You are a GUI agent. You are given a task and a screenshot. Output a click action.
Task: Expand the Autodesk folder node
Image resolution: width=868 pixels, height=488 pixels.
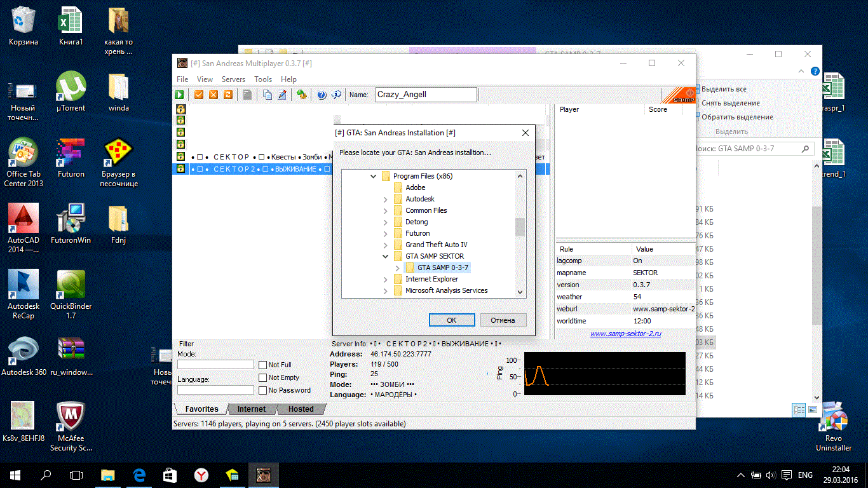click(386, 199)
